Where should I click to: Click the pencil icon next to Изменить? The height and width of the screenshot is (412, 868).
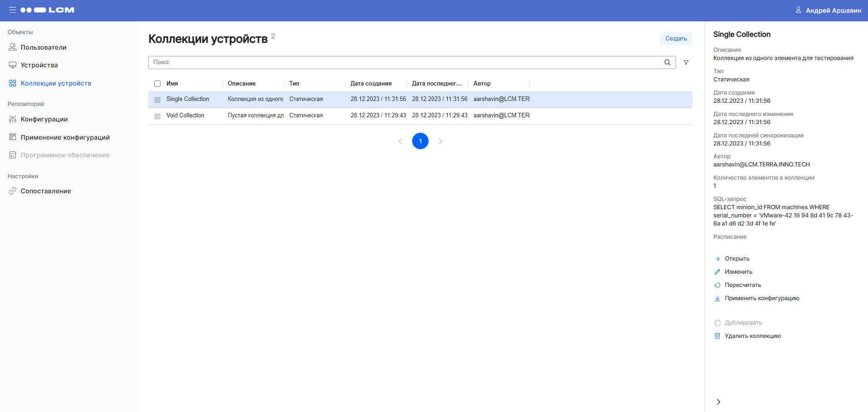717,272
